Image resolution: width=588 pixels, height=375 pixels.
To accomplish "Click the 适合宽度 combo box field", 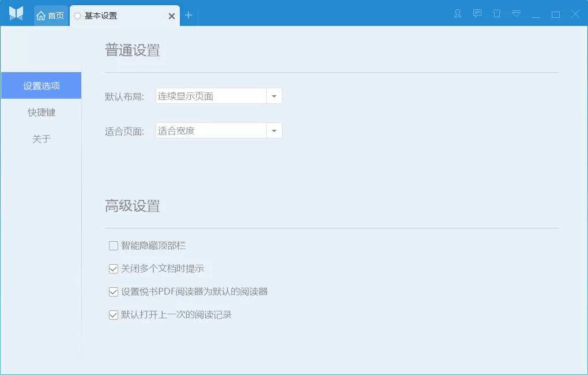I will click(211, 130).
